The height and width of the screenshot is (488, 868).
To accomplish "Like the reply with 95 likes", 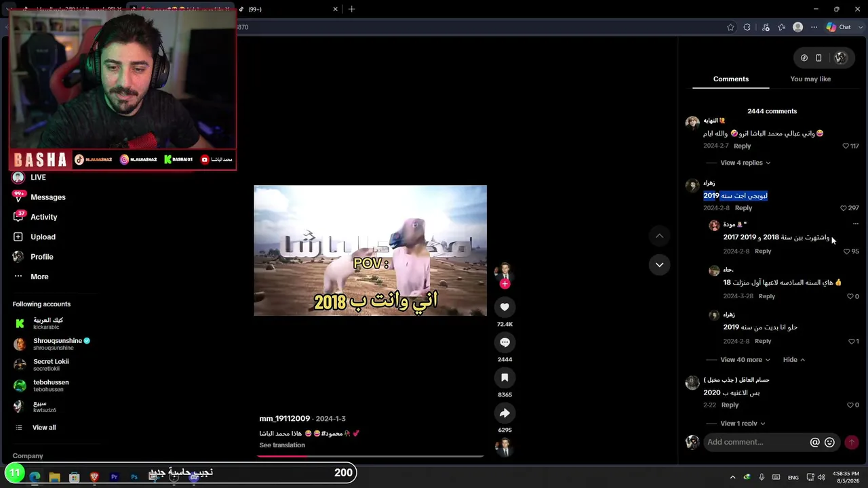I will pyautogui.click(x=846, y=251).
